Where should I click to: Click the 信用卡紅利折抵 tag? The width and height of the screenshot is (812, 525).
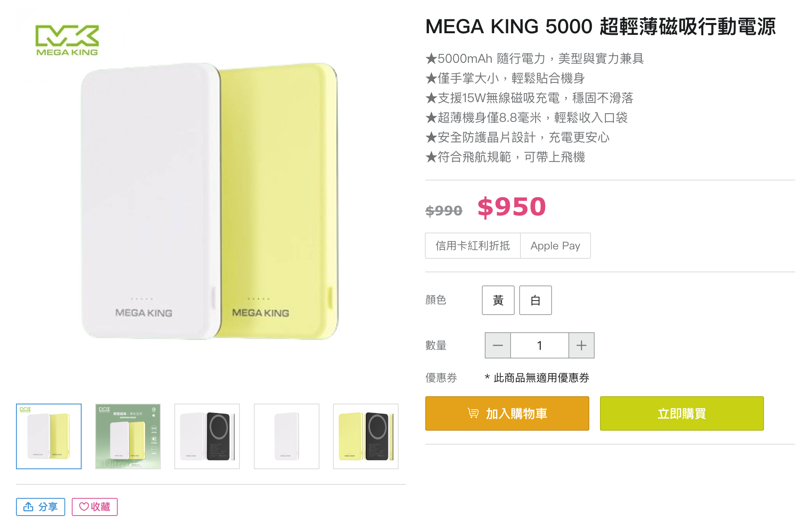point(473,246)
